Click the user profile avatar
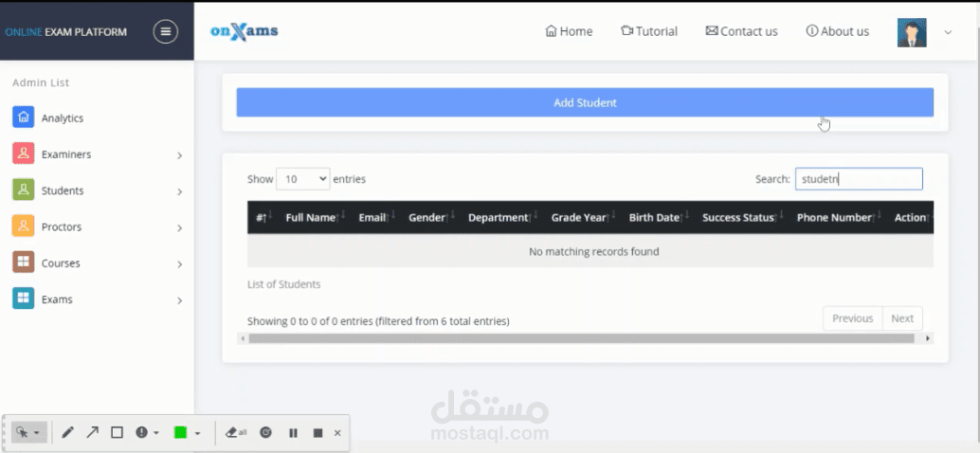 912,32
